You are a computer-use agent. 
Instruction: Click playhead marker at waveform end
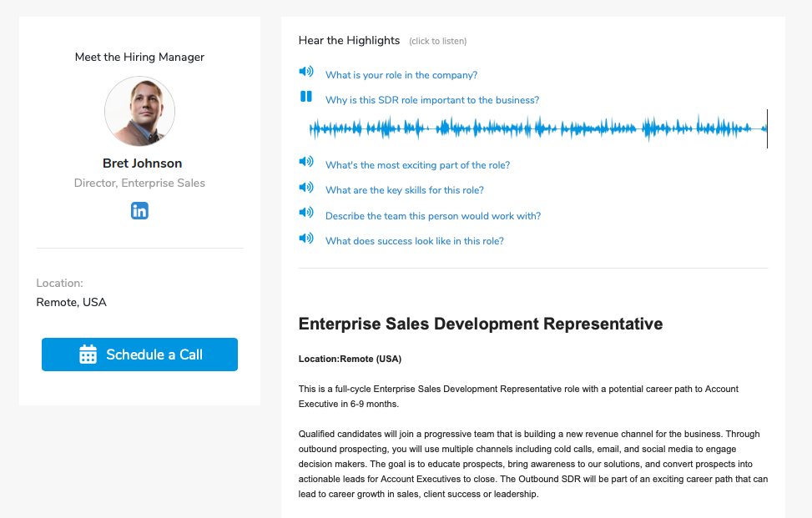pos(766,128)
